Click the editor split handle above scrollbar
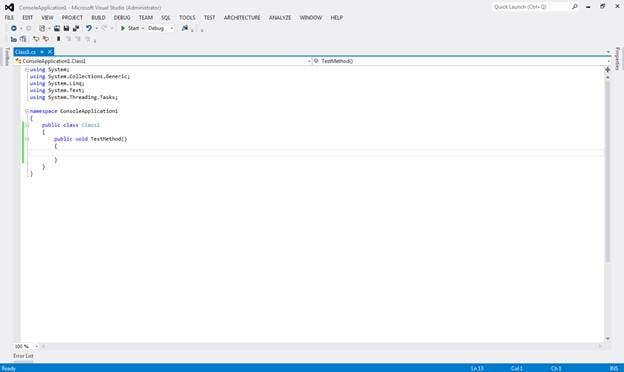 pos(608,70)
